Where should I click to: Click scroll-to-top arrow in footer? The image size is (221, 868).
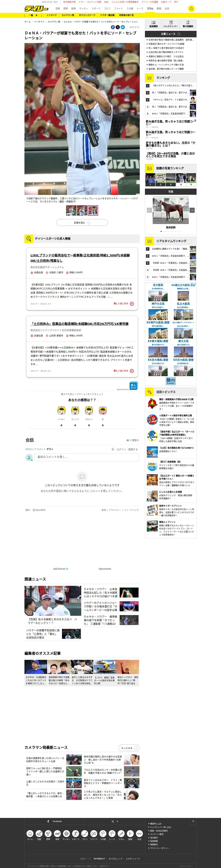[193, 822]
